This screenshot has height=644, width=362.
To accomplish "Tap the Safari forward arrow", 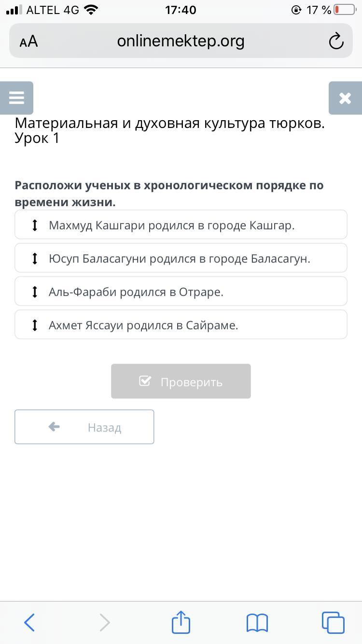I will tap(105, 622).
